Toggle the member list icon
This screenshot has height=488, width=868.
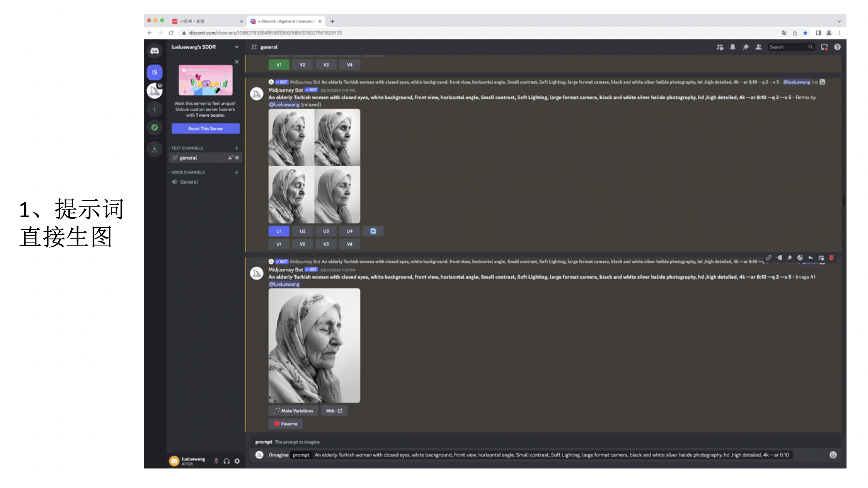tap(759, 47)
